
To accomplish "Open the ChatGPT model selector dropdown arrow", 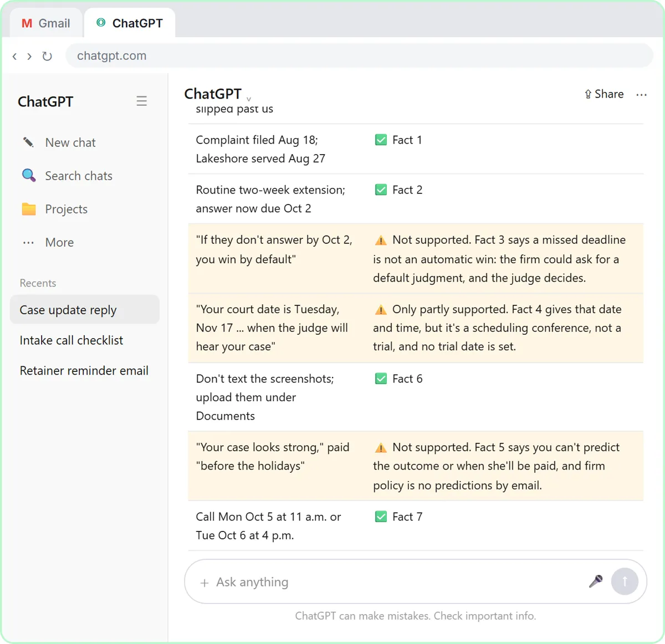I will coord(249,99).
